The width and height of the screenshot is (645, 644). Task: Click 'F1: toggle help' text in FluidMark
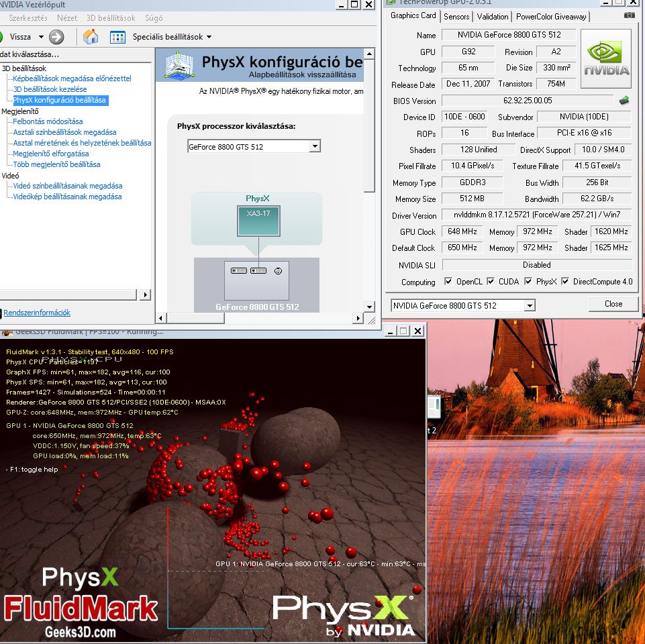pos(34,469)
